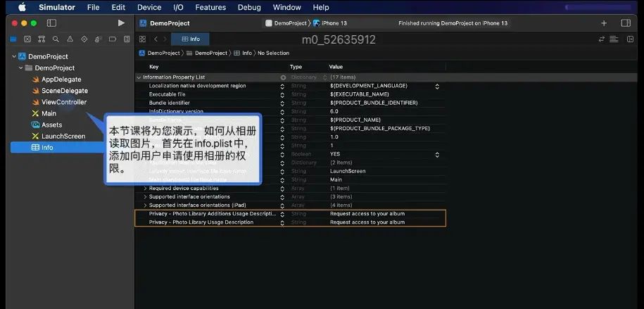Open the YES boolean value dropdown

tap(437, 155)
